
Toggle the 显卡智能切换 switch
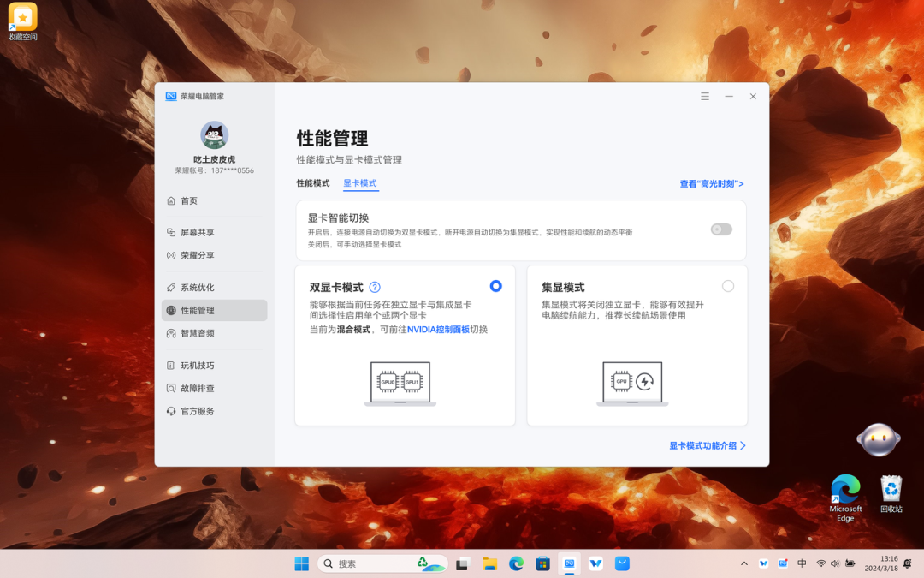721,229
